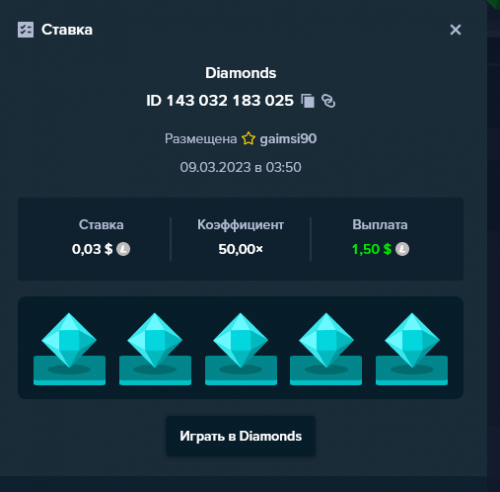
Task: Click the date 09.03.2023 в 03:50
Action: tap(241, 167)
